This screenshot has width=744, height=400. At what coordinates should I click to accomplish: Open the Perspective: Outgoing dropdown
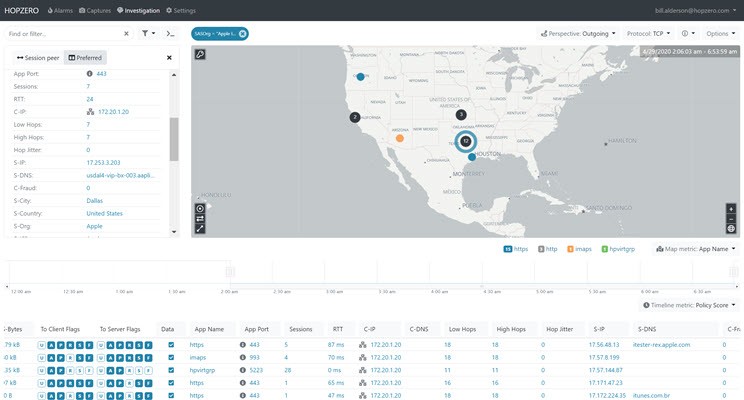[x=576, y=33]
